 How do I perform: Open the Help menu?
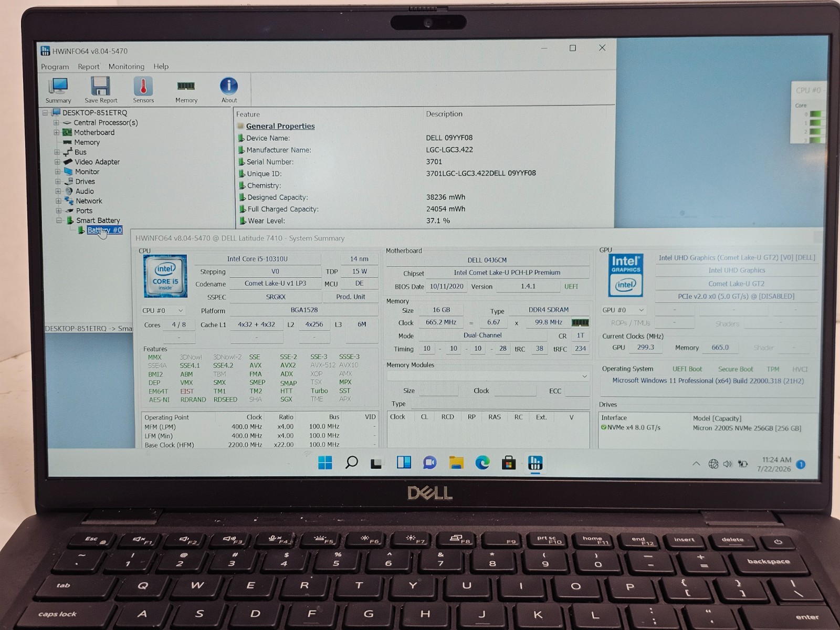point(161,67)
